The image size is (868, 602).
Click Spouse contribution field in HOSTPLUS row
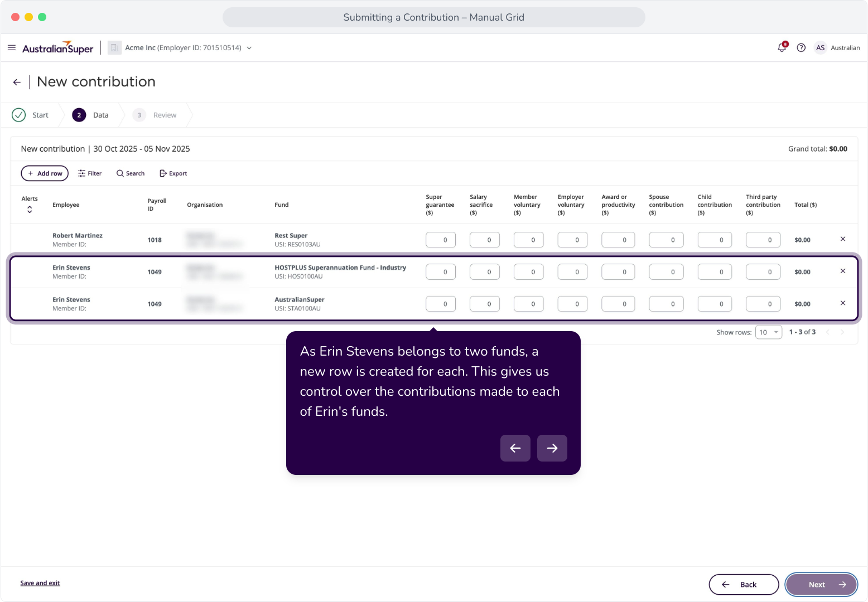point(667,272)
